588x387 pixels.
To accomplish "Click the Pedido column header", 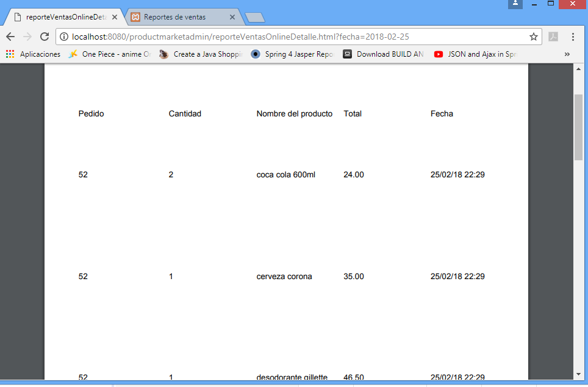I will click(91, 113).
